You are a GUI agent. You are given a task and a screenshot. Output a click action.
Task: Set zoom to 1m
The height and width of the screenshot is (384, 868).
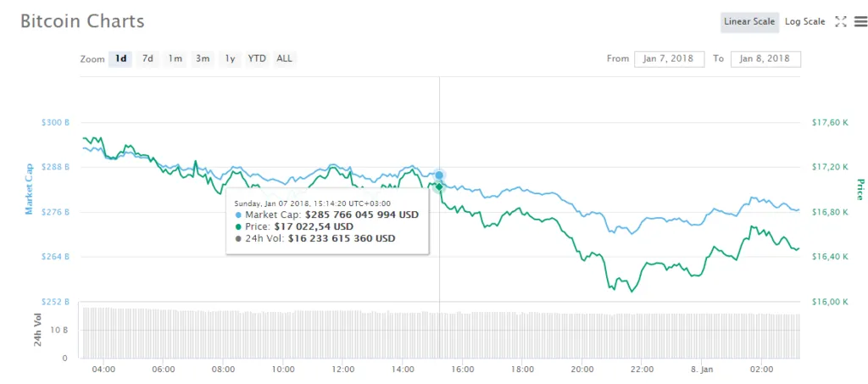click(x=175, y=58)
